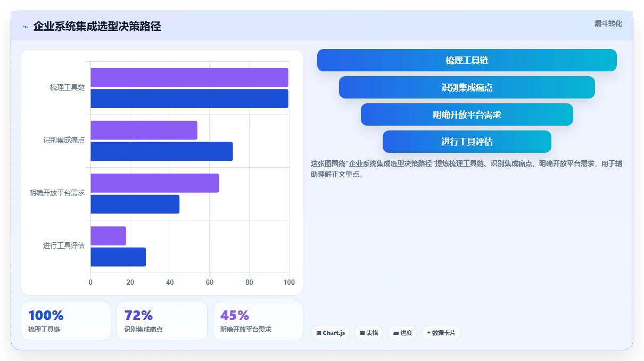
Task: Click the 45% value in the stat card
Action: point(235,315)
